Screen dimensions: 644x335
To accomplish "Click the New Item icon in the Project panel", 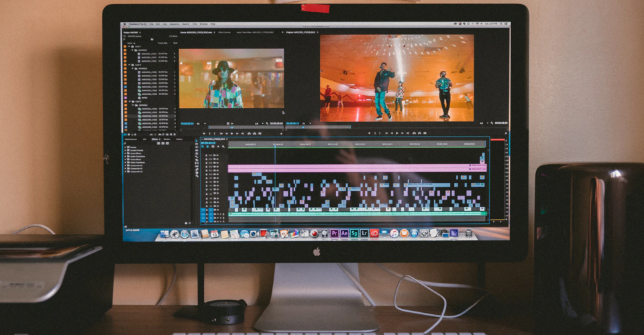I will pyautogui.click(x=170, y=135).
